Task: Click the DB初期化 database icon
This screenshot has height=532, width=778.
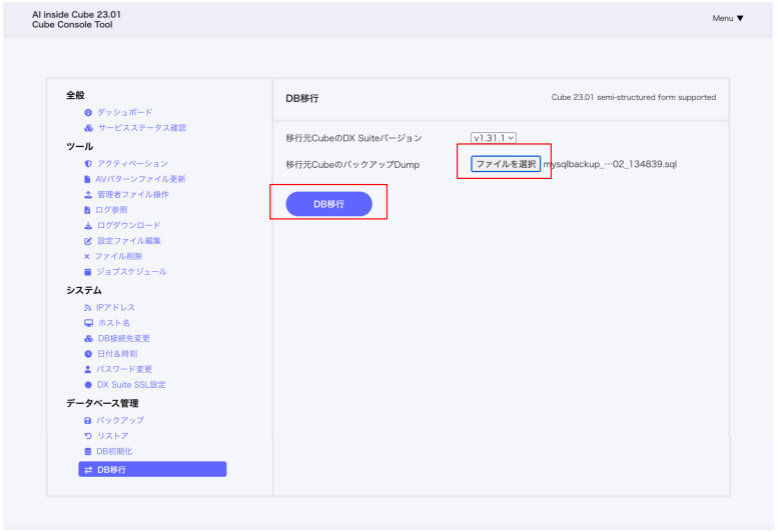Action: (x=88, y=452)
